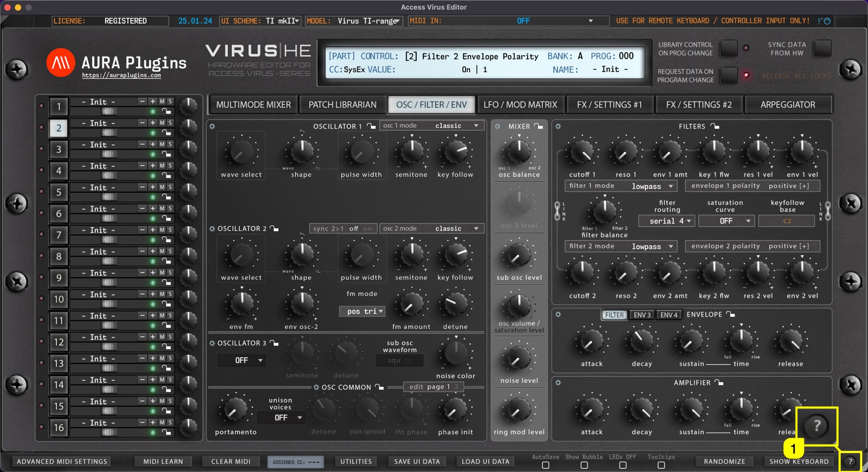Click the cutoff 1 knob

pos(582,152)
